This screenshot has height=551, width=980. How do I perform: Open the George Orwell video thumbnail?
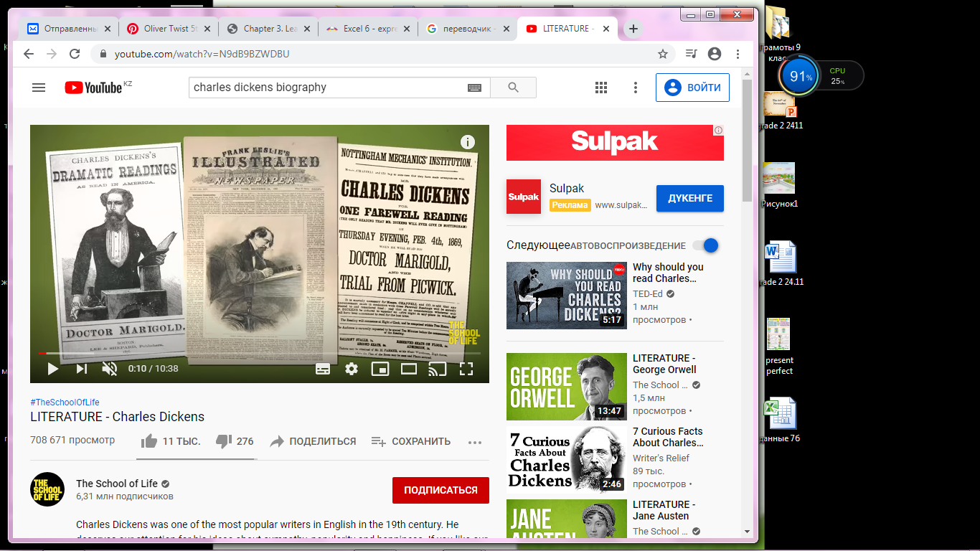(566, 387)
